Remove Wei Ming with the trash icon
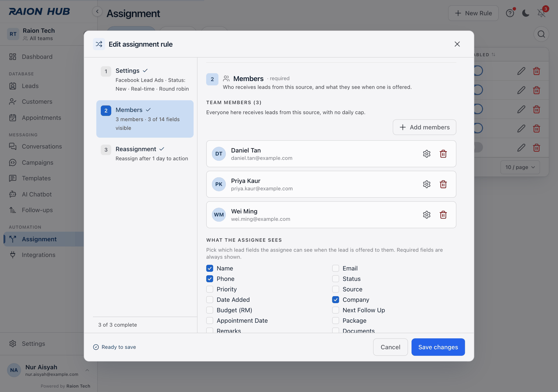 [x=443, y=215]
